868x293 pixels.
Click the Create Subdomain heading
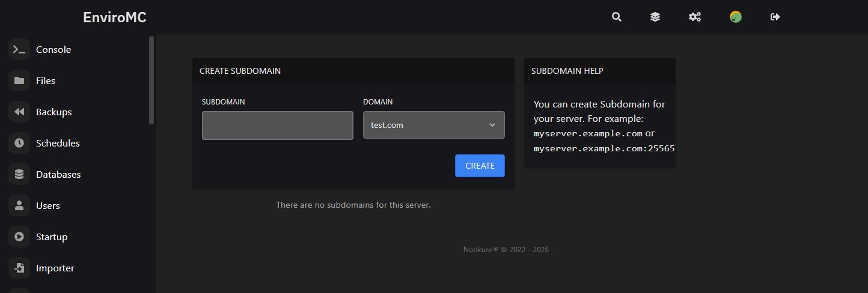coord(240,71)
